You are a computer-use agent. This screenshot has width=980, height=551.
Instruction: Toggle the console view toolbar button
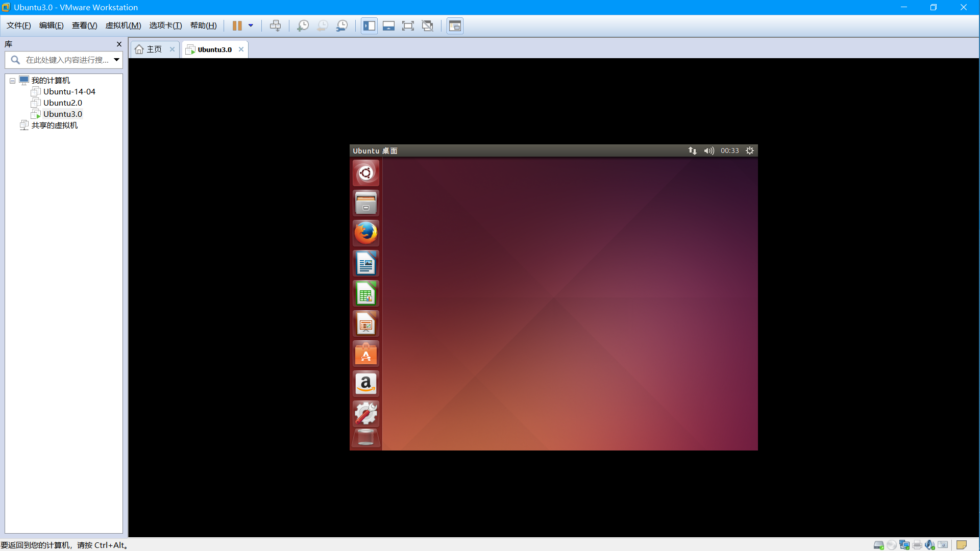point(455,26)
